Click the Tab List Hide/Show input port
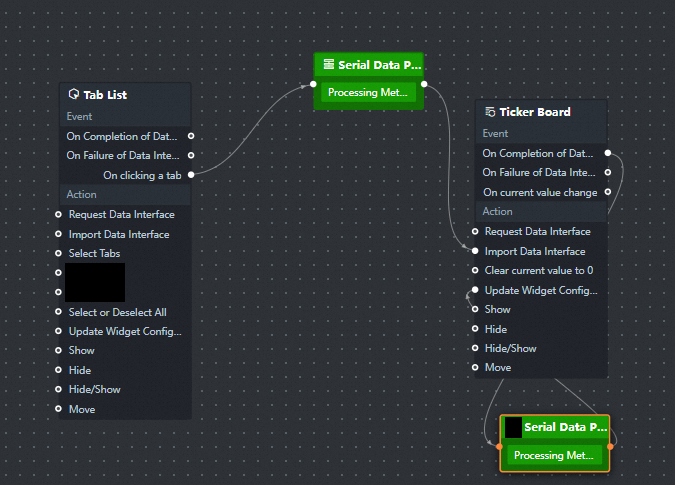Image resolution: width=675 pixels, height=485 pixels. (59, 389)
